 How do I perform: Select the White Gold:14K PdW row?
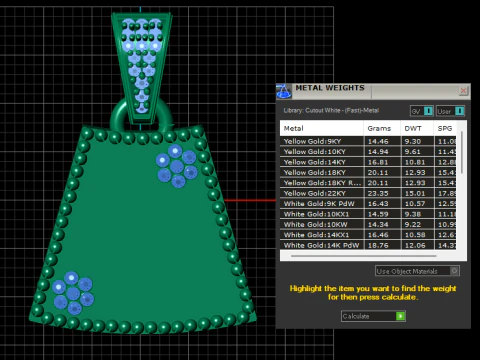(x=368, y=245)
